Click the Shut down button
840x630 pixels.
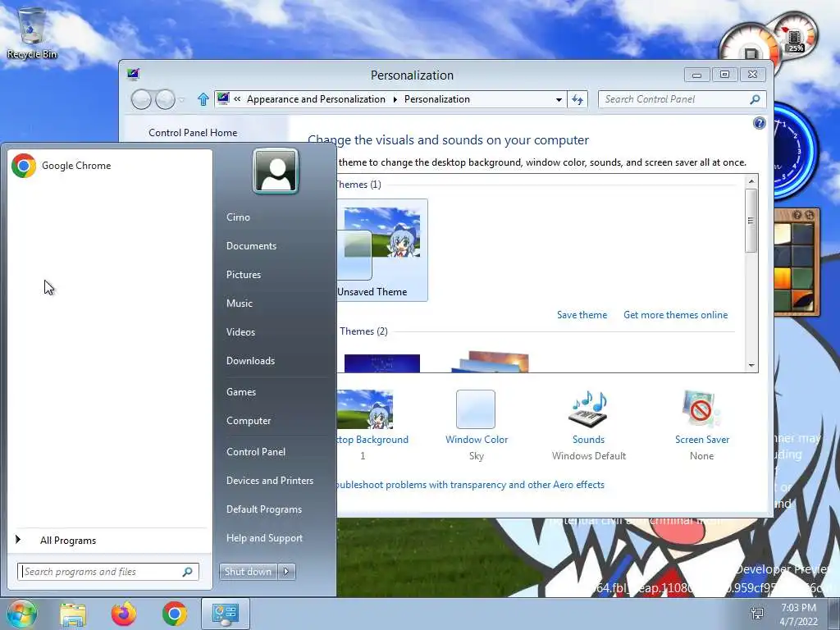point(248,572)
